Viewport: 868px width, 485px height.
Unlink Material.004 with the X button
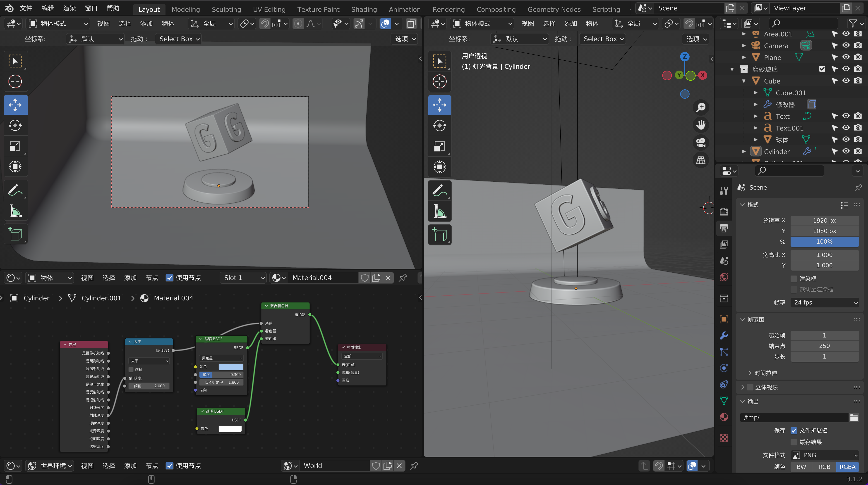coord(388,278)
